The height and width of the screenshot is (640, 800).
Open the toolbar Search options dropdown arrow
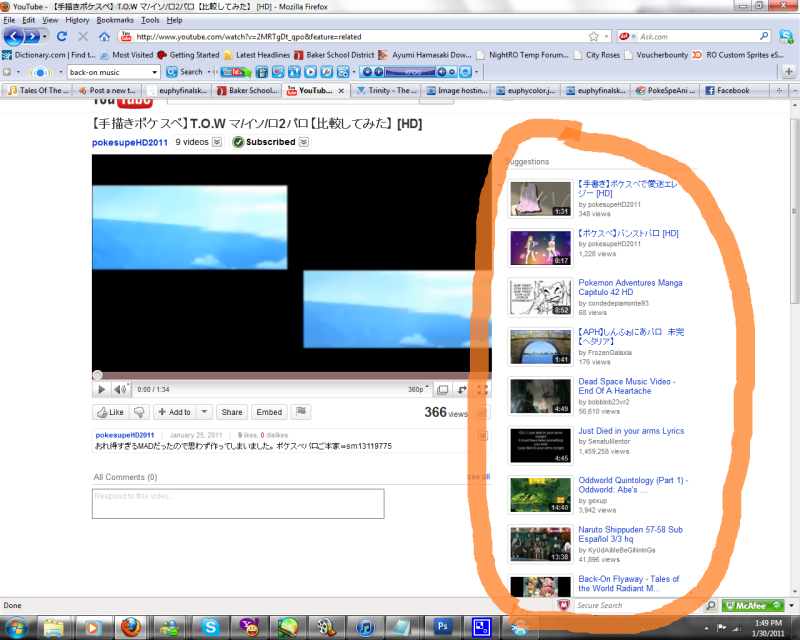point(209,72)
